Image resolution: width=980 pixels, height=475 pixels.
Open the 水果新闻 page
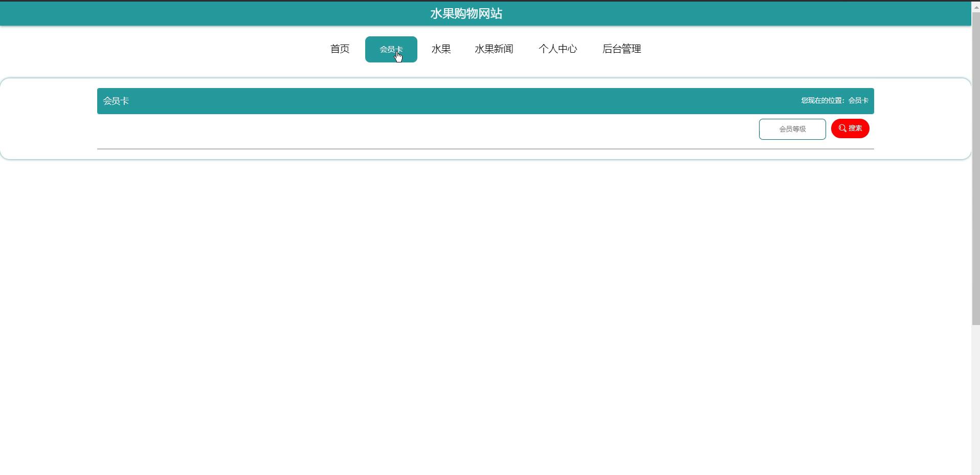click(x=494, y=49)
